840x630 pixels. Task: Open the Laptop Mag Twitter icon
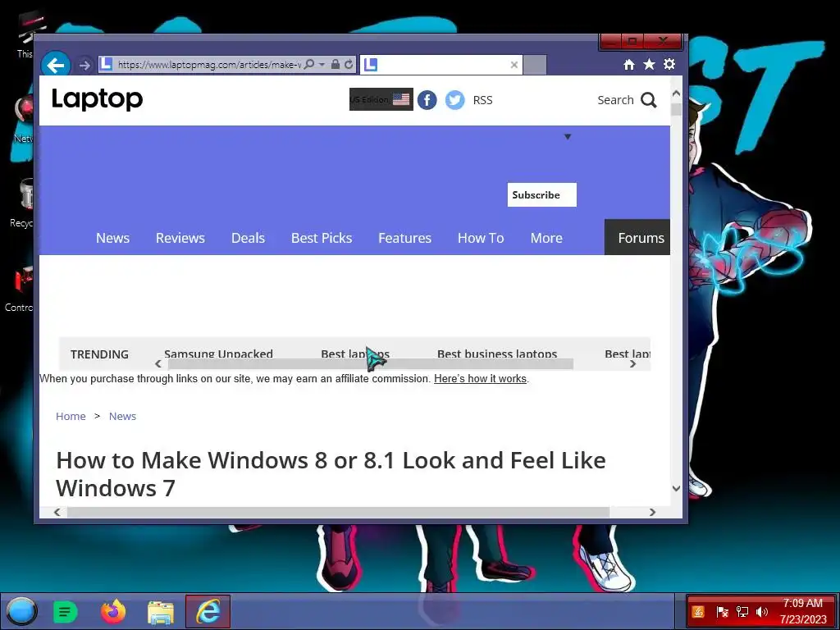pos(454,99)
